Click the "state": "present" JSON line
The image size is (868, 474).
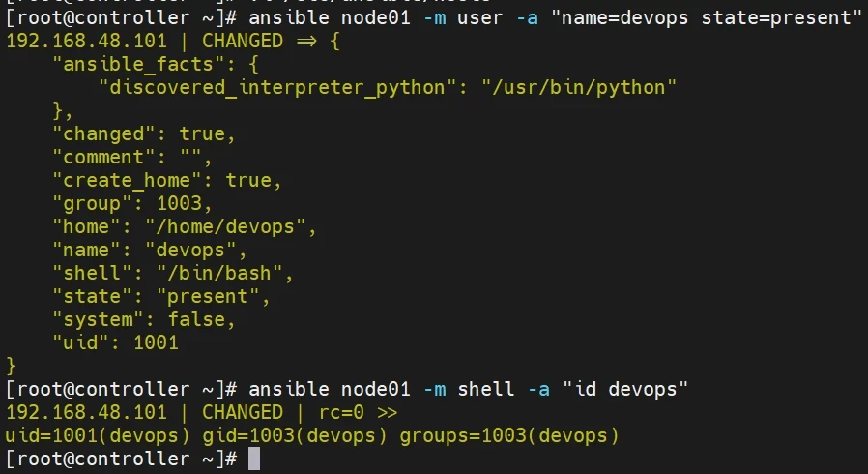coord(160,296)
